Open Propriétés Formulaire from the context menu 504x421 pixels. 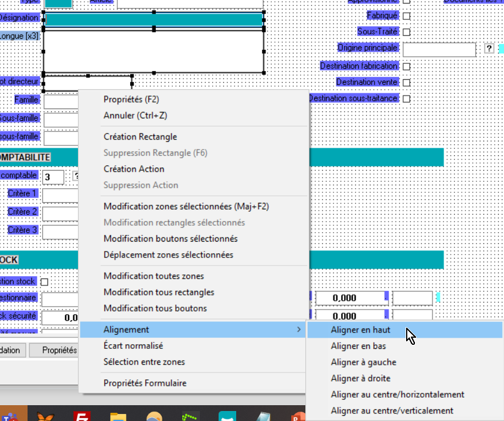coord(145,383)
